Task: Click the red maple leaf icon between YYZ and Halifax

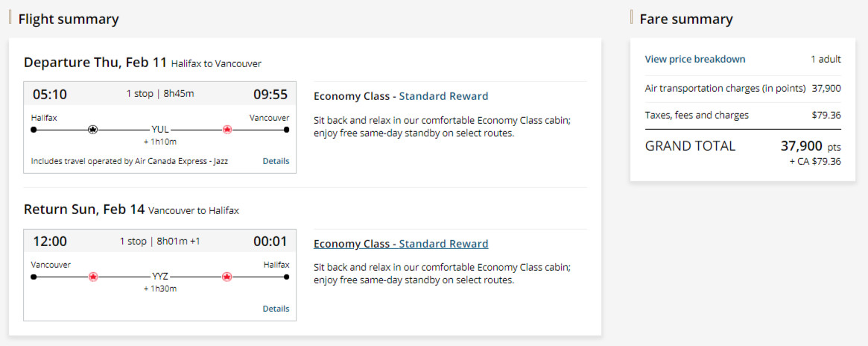Action: pos(227,277)
